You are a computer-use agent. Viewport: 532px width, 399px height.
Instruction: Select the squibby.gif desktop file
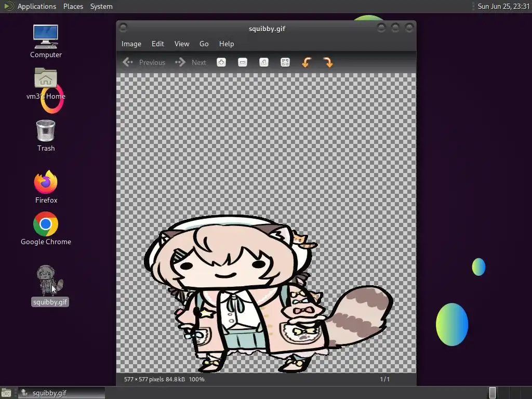coord(50,286)
